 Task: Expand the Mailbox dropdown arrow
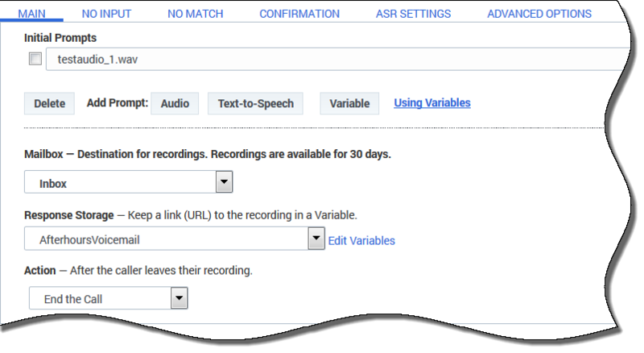click(225, 182)
